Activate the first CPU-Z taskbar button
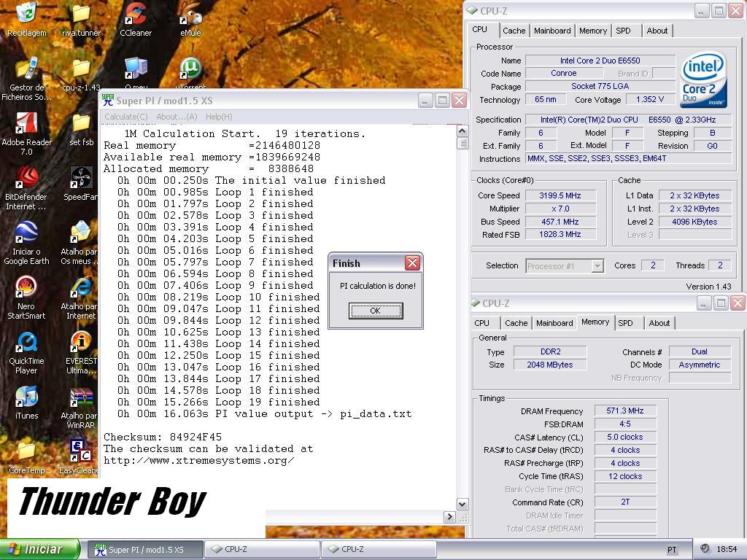The image size is (747, 560). coord(262,550)
